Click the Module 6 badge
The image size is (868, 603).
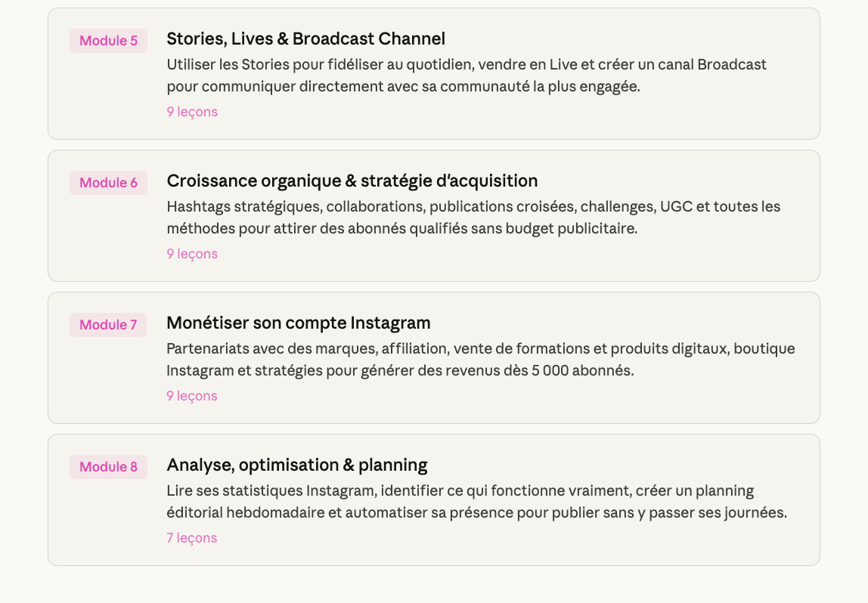[108, 183]
